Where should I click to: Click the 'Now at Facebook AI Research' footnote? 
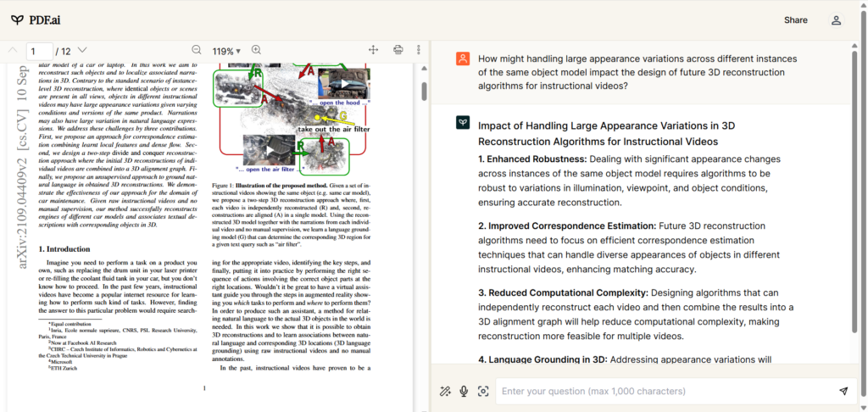point(81,342)
